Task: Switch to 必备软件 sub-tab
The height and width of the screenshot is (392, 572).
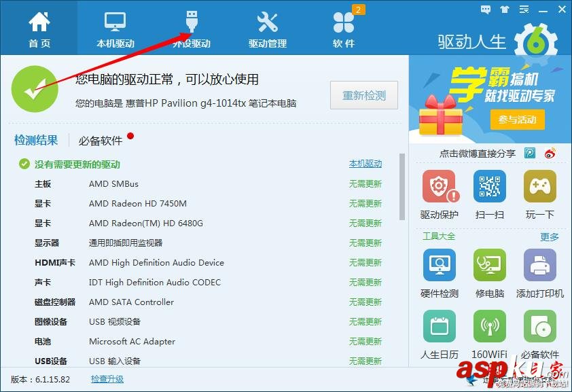Action: click(101, 141)
